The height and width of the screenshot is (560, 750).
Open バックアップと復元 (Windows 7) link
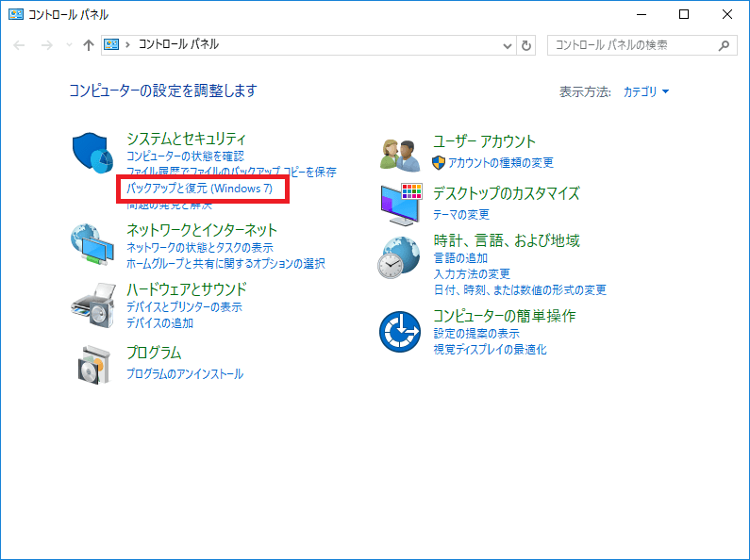[x=199, y=189]
